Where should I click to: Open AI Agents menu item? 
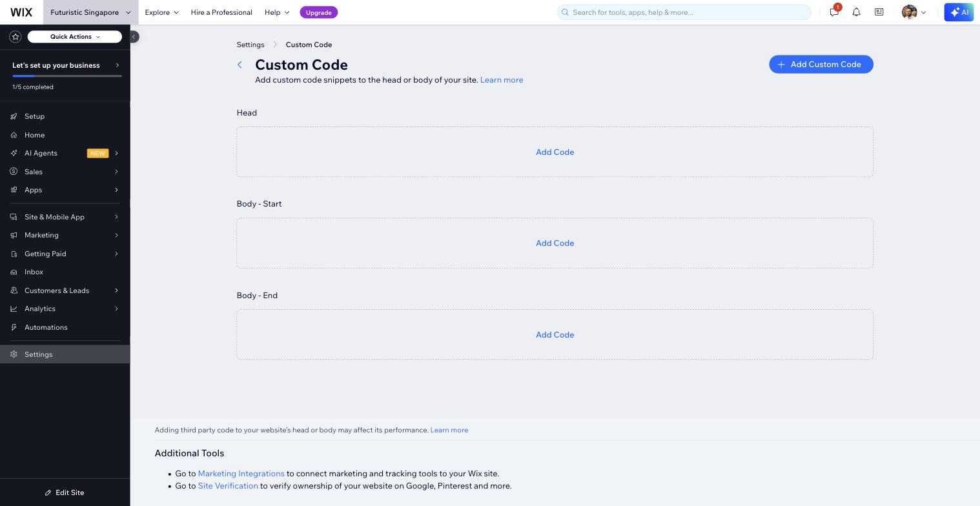(x=65, y=153)
